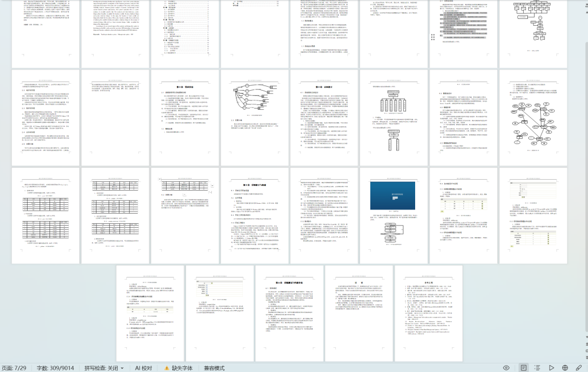Click the AI 校对 proofreading button
The height and width of the screenshot is (372, 588).
point(144,368)
